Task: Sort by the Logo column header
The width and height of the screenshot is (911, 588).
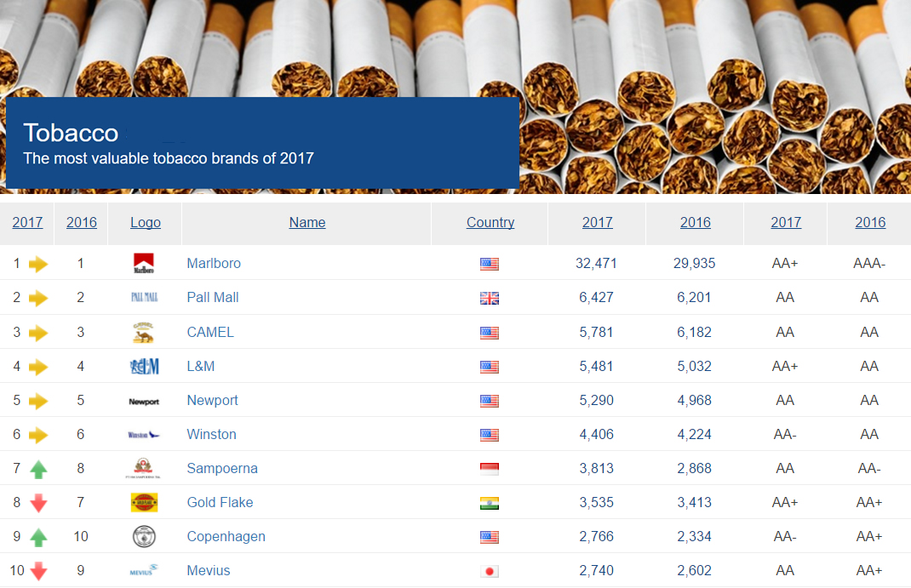Action: click(x=145, y=222)
